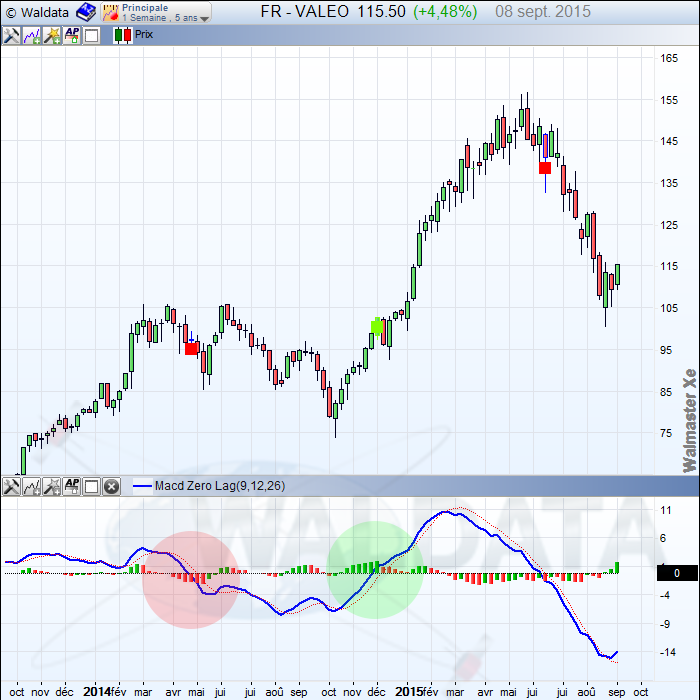Click the 105 price axis label
Image resolution: width=700 pixels, height=700 pixels.
[x=669, y=308]
